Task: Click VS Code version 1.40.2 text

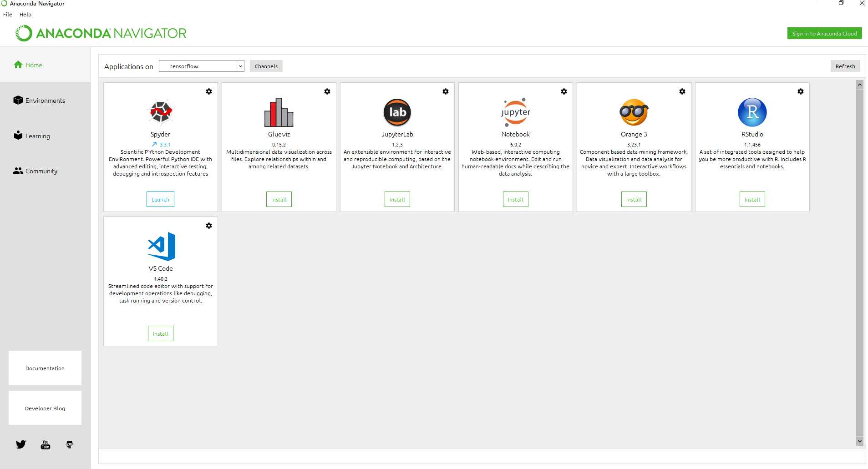Action: point(161,279)
